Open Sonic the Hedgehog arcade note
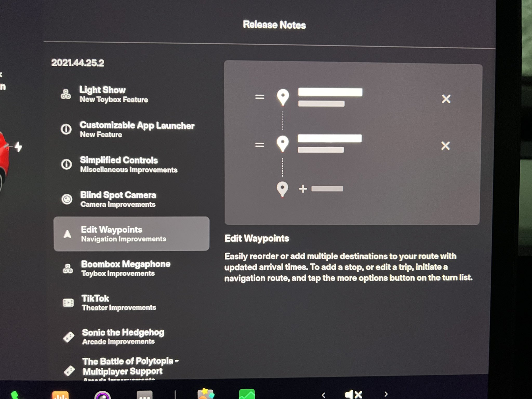Screen dimensions: 532x399 pyautogui.click(x=123, y=336)
